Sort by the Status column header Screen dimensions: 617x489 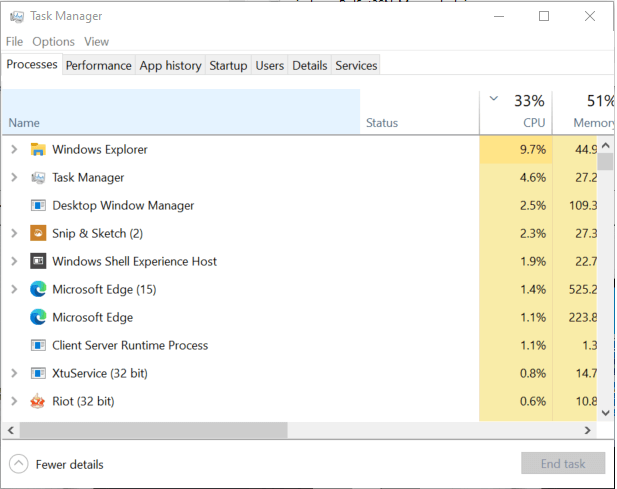pos(419,112)
